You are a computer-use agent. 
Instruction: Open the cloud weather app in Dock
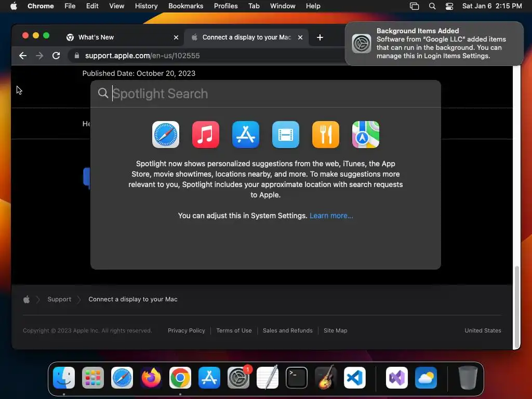pos(426,378)
